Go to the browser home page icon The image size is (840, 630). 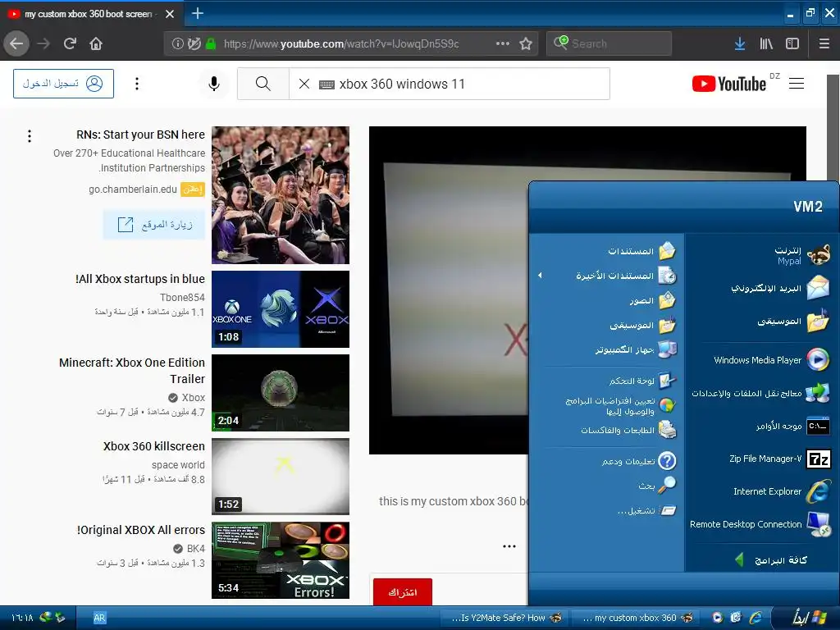(x=96, y=43)
